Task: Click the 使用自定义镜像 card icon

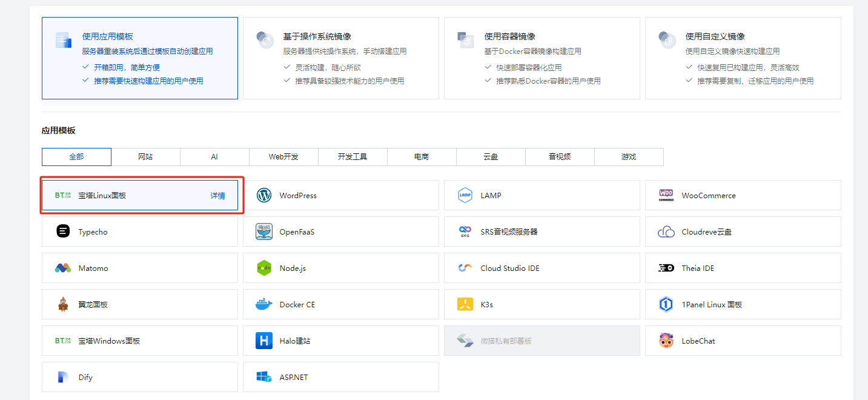Action: [x=667, y=40]
